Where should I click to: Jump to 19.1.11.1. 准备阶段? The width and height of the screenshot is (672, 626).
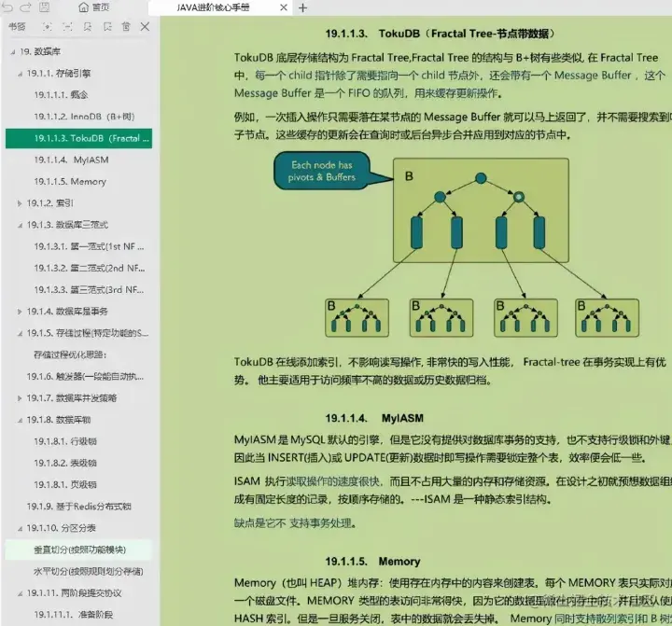point(74,615)
